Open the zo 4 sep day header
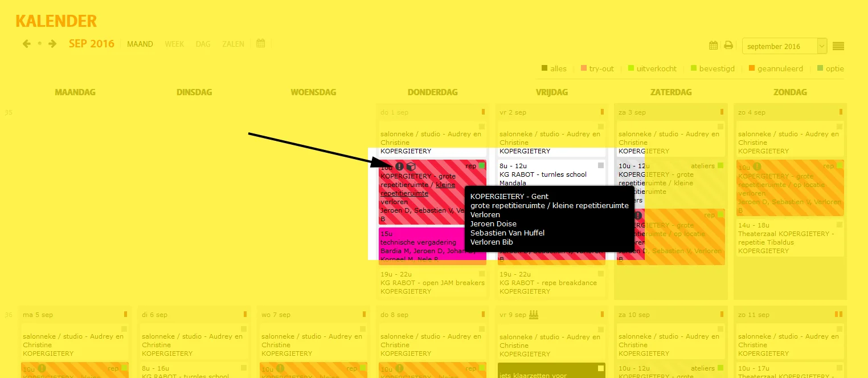The width and height of the screenshot is (868, 378). 752,112
